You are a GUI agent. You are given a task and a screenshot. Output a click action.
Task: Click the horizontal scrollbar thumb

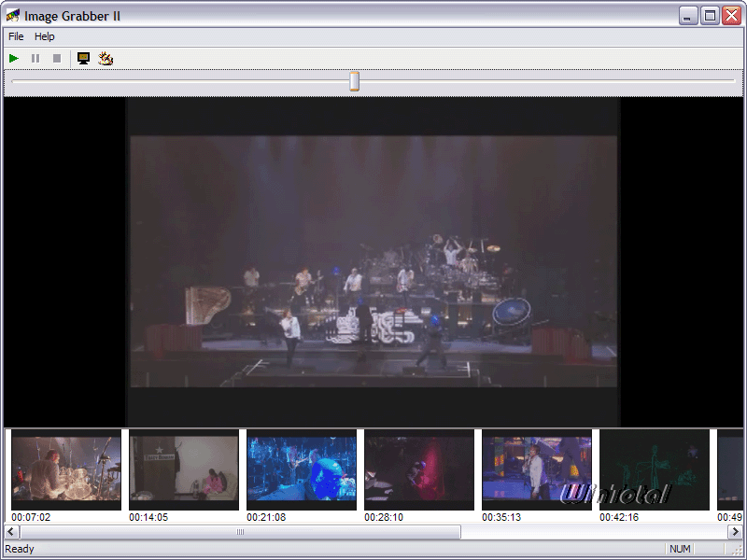240,531
